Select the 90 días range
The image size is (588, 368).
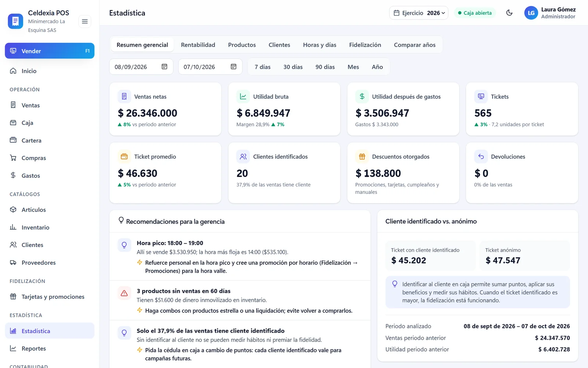click(x=325, y=67)
